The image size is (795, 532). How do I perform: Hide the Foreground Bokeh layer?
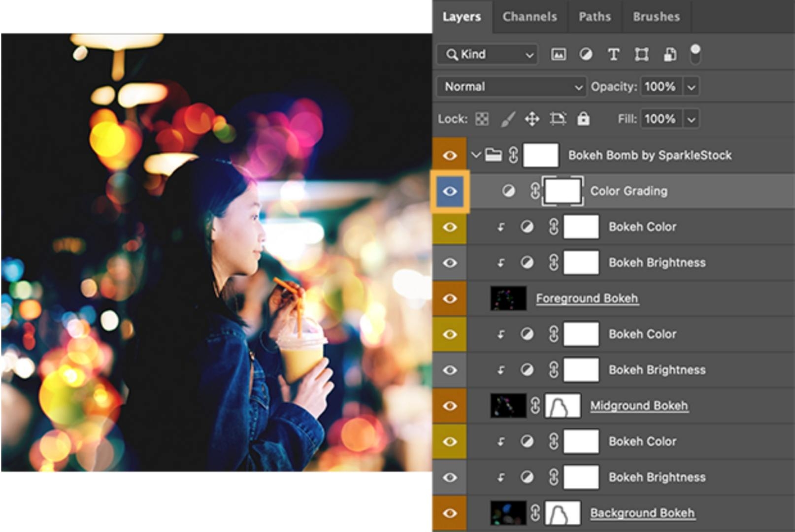pos(450,298)
